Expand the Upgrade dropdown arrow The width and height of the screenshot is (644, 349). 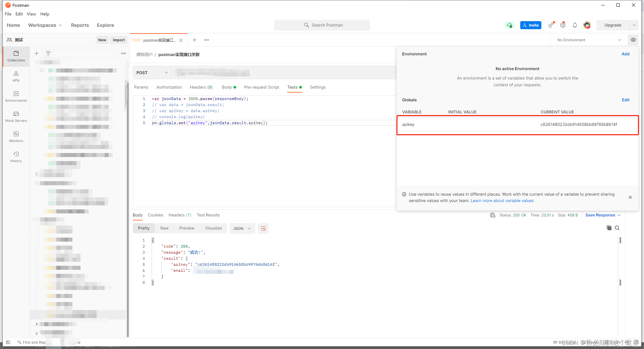pos(634,25)
